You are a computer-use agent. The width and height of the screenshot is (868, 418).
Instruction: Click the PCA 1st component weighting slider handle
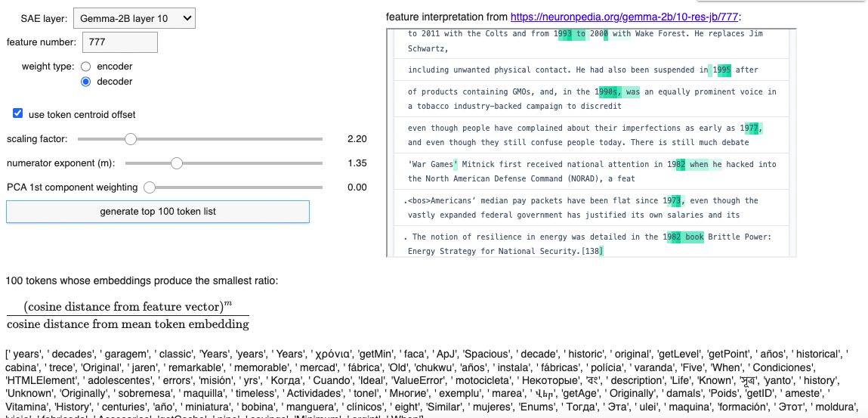click(x=150, y=187)
